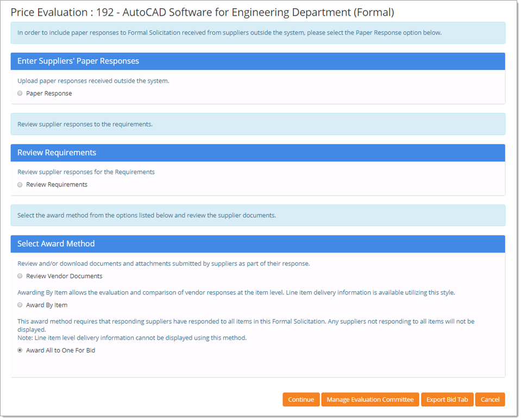Click the 'In order to include paper responses' banner

click(x=258, y=33)
